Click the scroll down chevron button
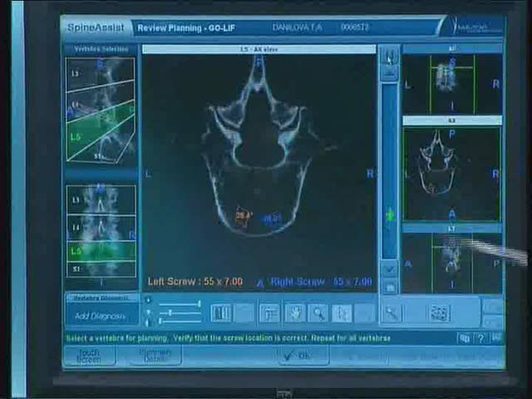The image size is (532, 399). (388, 269)
